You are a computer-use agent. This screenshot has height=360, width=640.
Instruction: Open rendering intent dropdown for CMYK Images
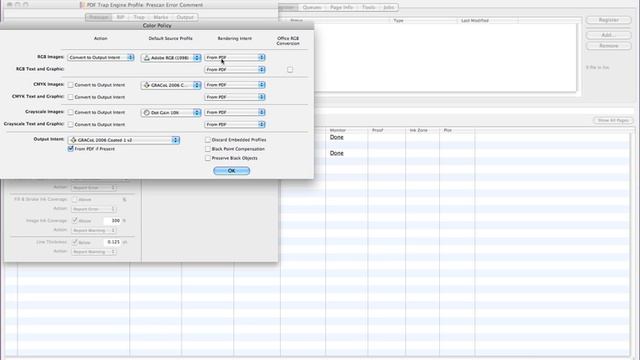point(235,85)
